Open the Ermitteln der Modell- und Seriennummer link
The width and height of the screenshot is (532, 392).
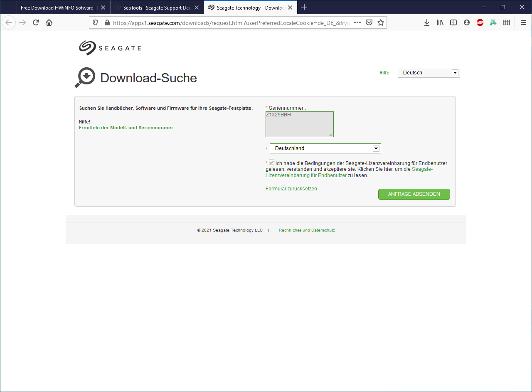pyautogui.click(x=126, y=128)
